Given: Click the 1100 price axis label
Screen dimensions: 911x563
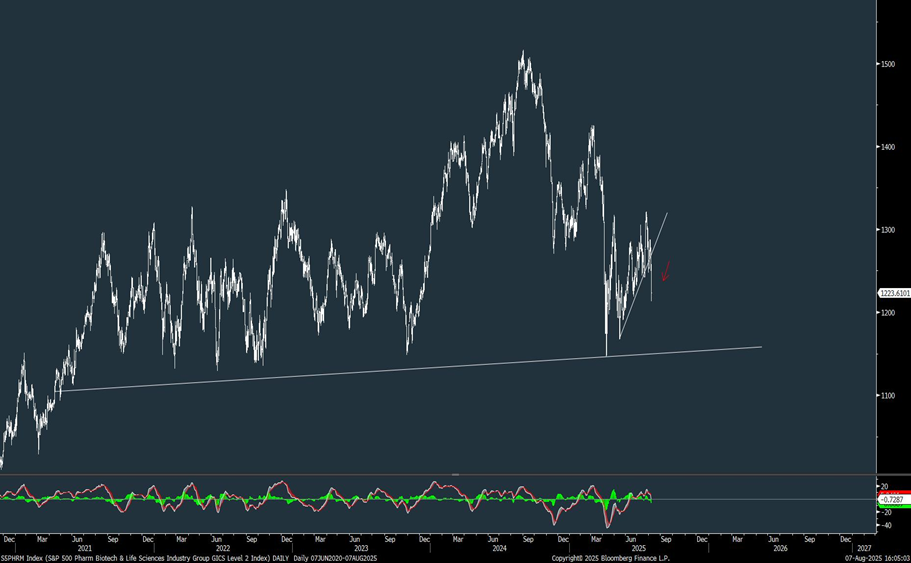Looking at the screenshot, I should pos(888,396).
